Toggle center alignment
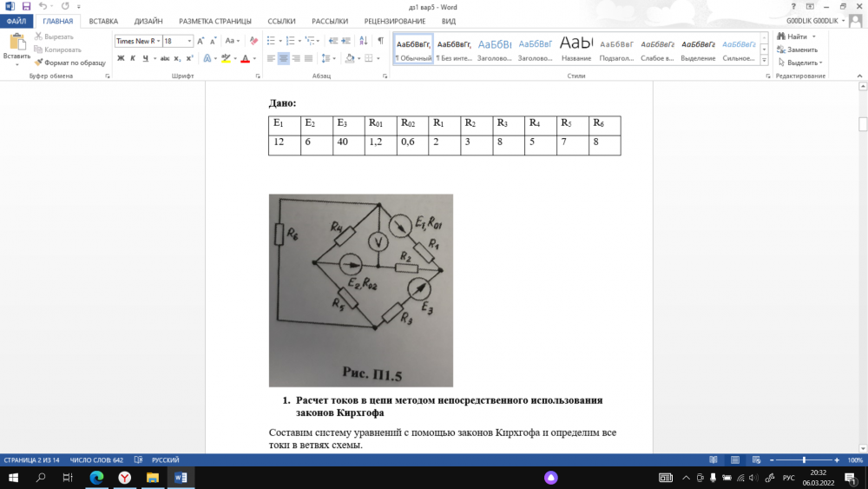Screen dimensions: 868x489 pos(284,58)
